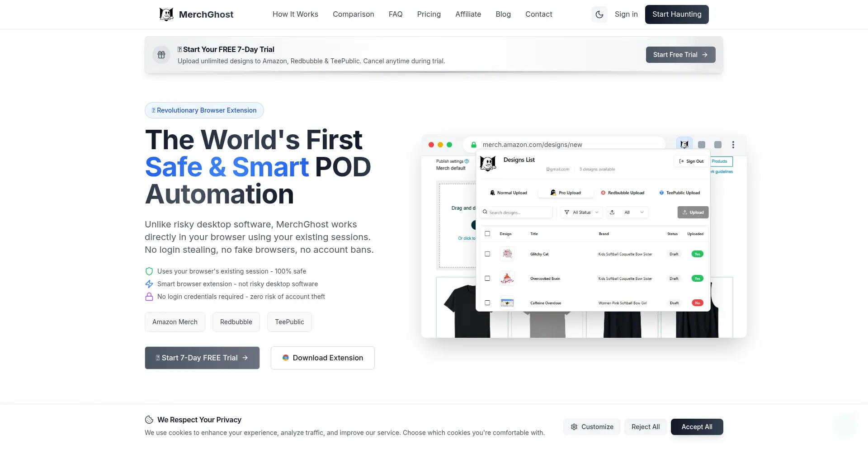This screenshot has width=868, height=449.
Task: Click the gift icon in the trial banner
Action: [161, 55]
